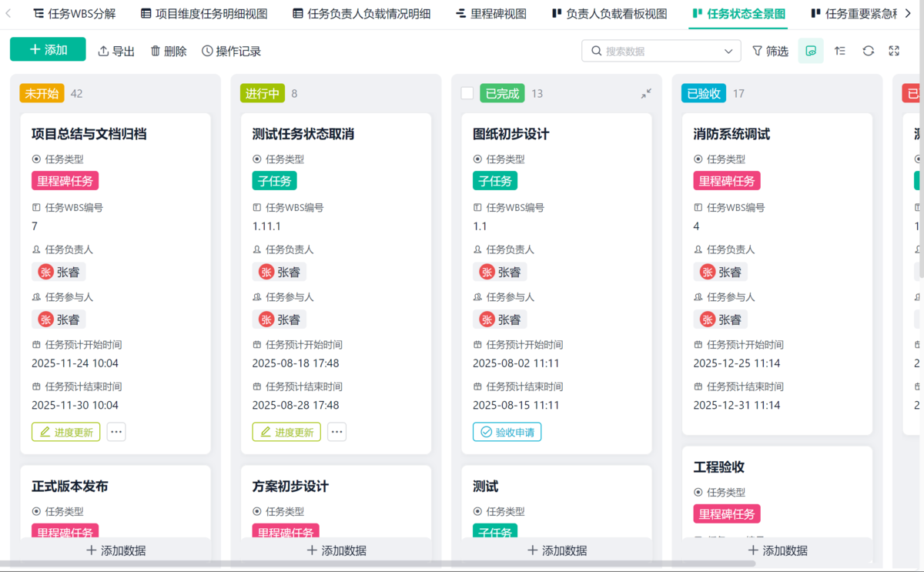Screen dimensions: 924x572
Task: Open the 工程验收 card title
Action: [x=719, y=467]
